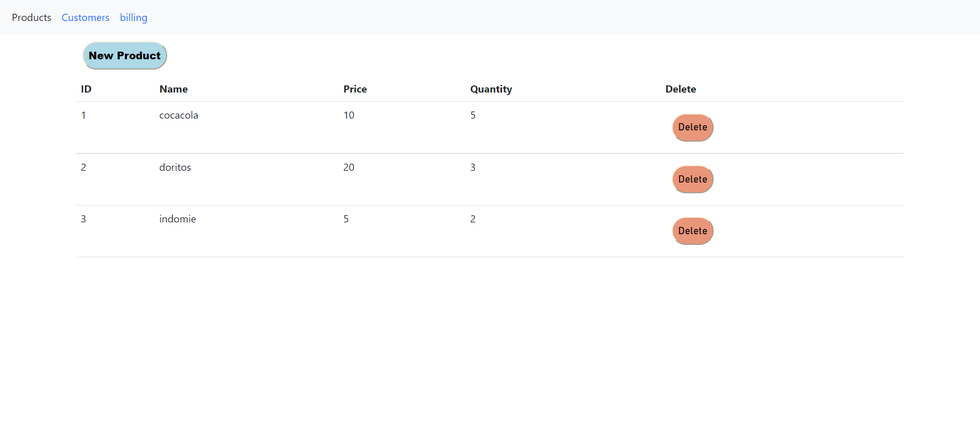The image size is (980, 430).
Task: Select the indomie name cell
Action: 177,219
